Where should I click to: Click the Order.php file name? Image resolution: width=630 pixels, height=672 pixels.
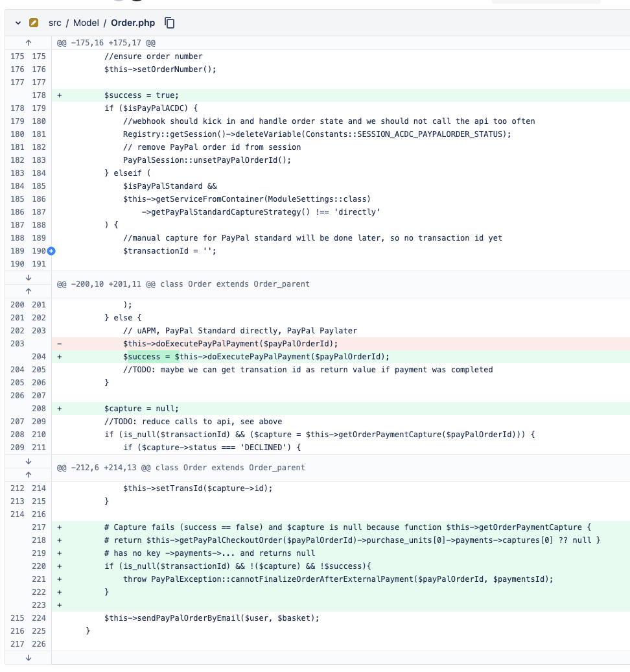click(x=133, y=23)
